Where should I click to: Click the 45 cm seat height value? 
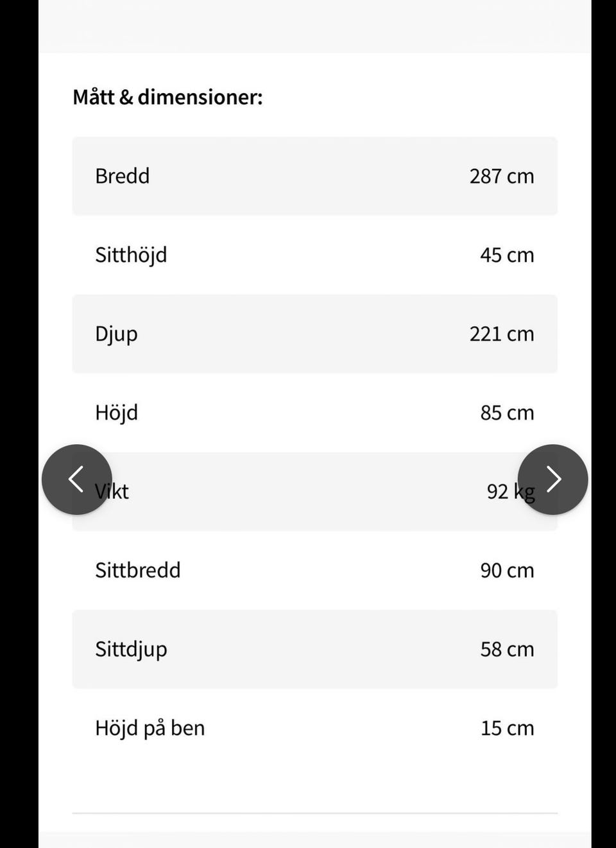[507, 255]
